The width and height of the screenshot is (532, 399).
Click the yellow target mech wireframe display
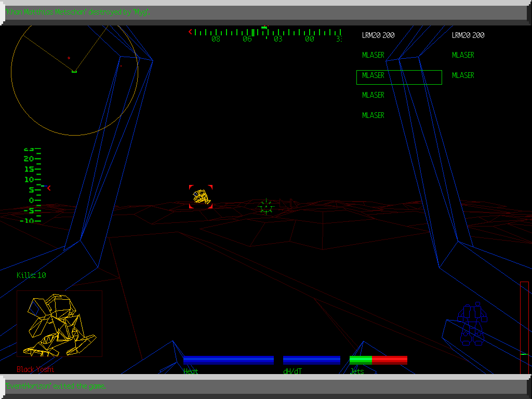coord(59,324)
